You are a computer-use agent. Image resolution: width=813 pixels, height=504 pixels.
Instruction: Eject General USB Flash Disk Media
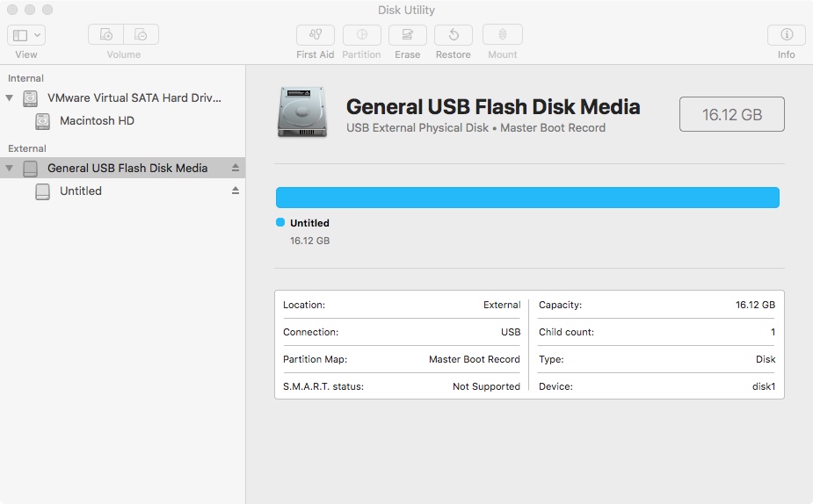(x=236, y=168)
